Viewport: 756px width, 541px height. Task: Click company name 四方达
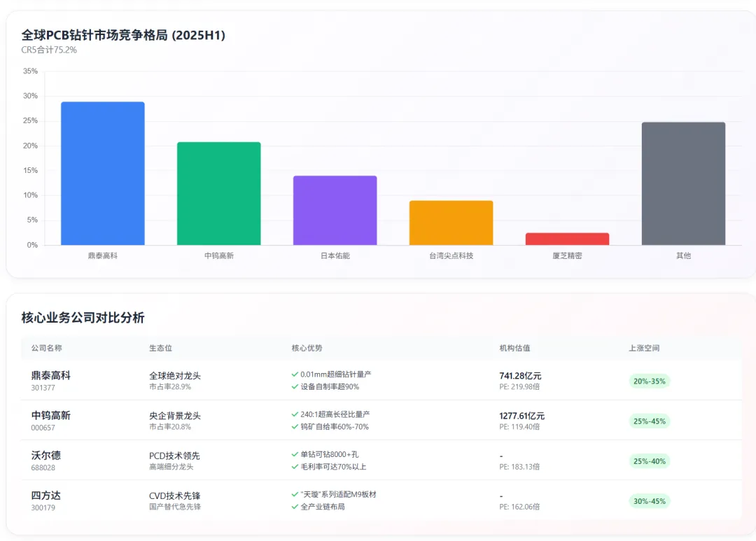[45, 496]
